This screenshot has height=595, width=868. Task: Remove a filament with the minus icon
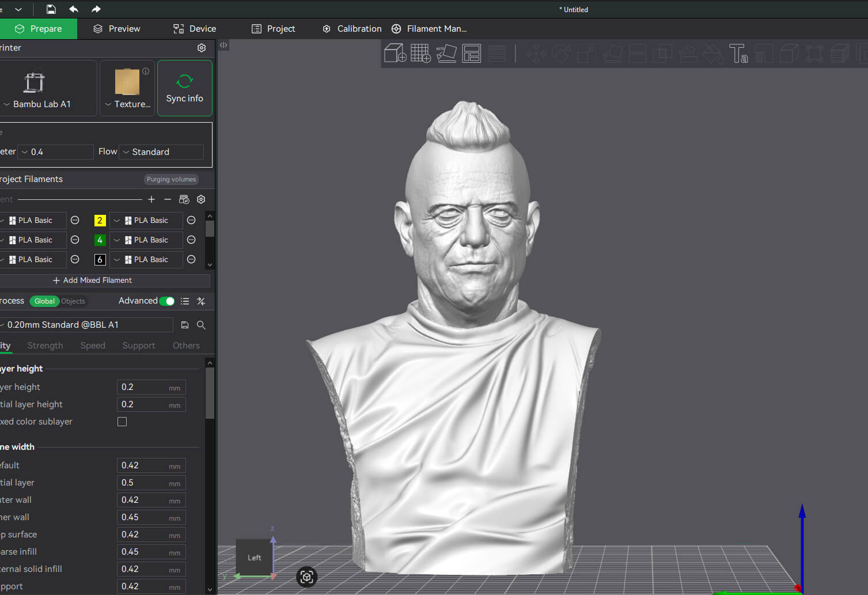(x=168, y=199)
